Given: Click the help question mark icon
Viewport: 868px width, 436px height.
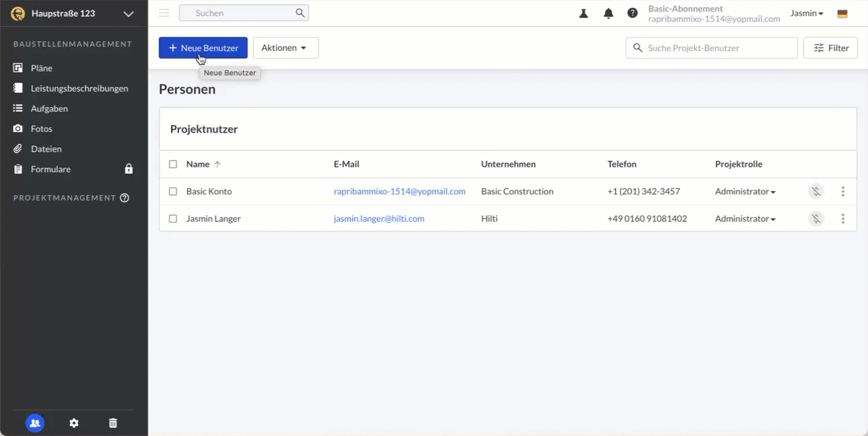Looking at the screenshot, I should (632, 13).
